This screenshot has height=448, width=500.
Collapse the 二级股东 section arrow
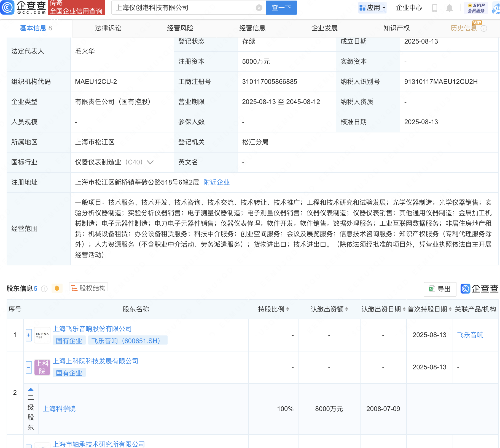(x=31, y=390)
